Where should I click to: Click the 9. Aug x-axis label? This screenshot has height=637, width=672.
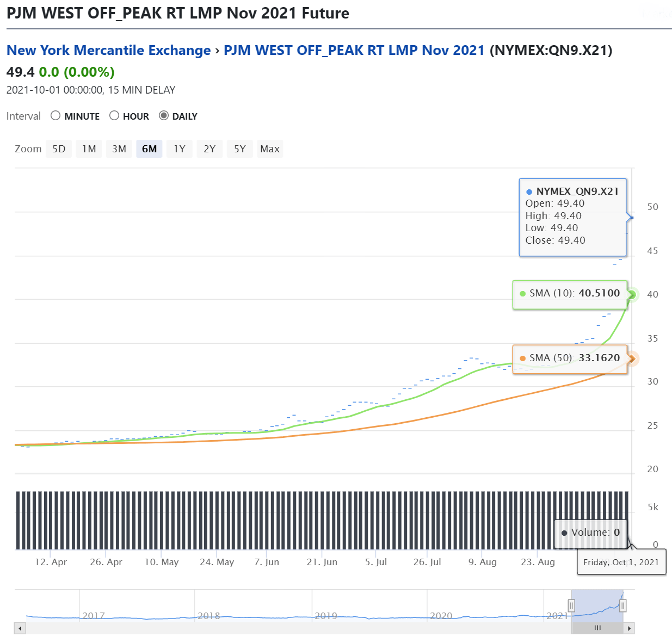[483, 562]
